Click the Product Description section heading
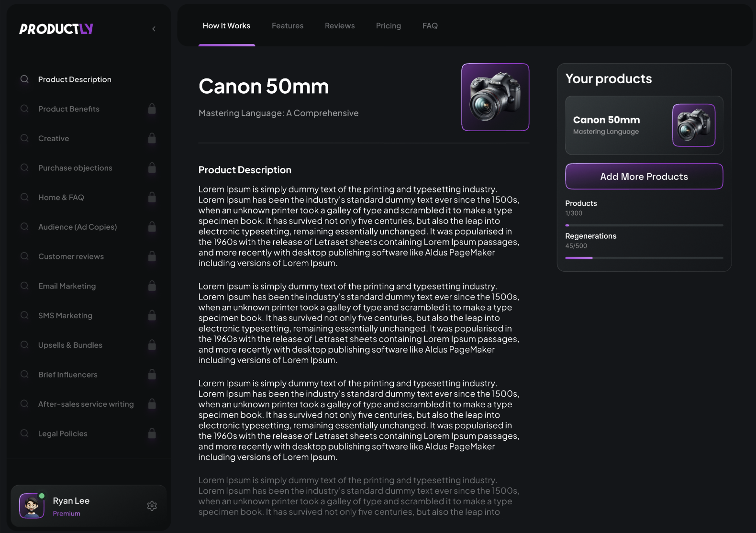This screenshot has width=756, height=533. pos(245,170)
